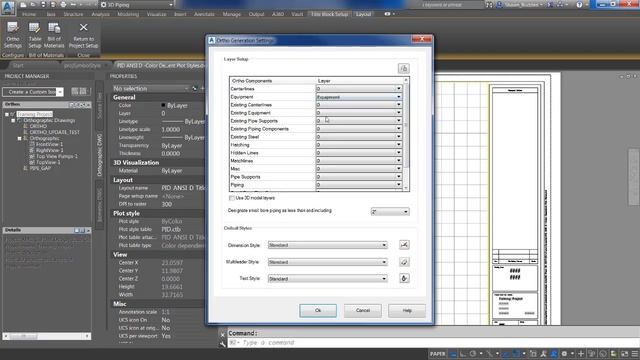The height and width of the screenshot is (360, 640).
Task: Switch to the Home ribbon tab
Action: coord(29,14)
